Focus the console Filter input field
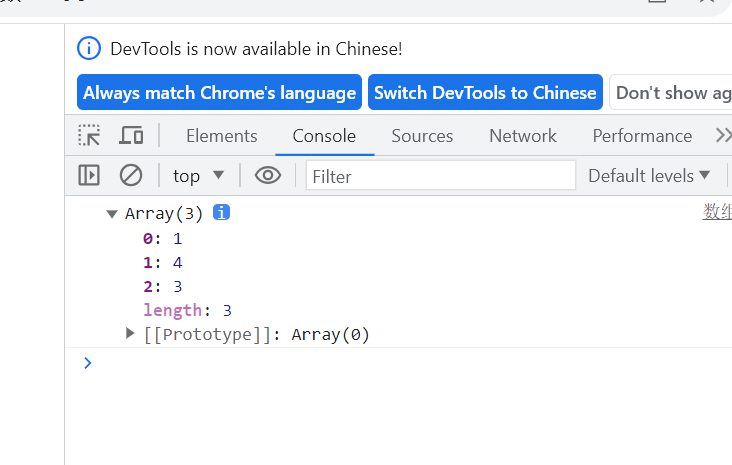 (441, 176)
